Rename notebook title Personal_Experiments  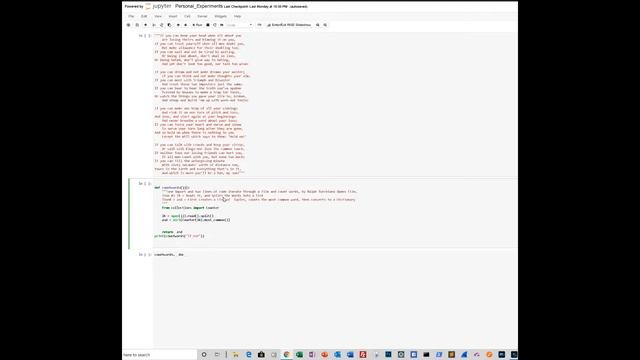199,6
